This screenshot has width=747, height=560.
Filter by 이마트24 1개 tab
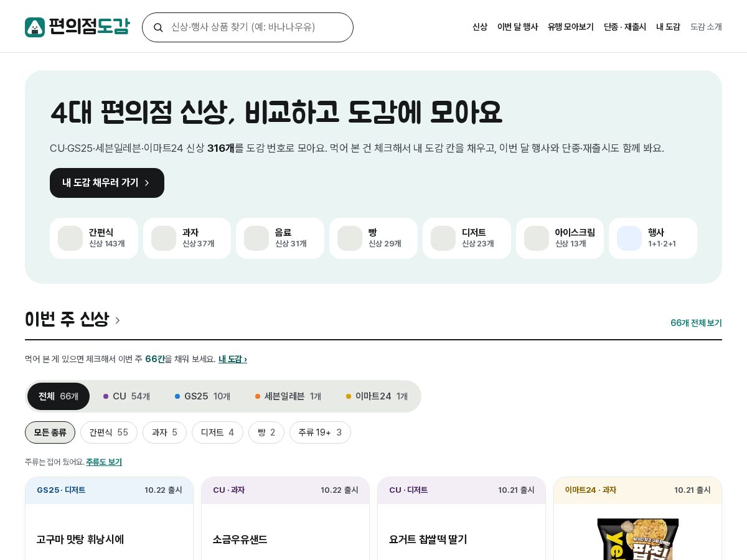tap(377, 396)
